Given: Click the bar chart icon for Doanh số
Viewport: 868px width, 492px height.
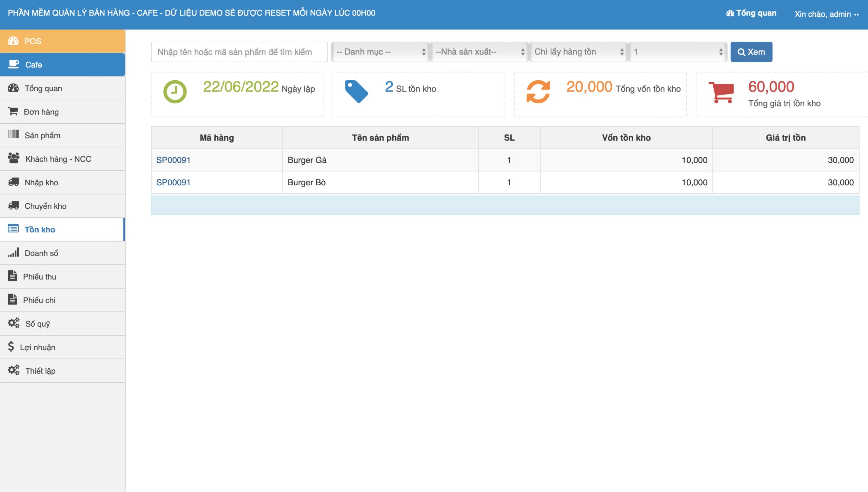Looking at the screenshot, I should pyautogui.click(x=13, y=253).
